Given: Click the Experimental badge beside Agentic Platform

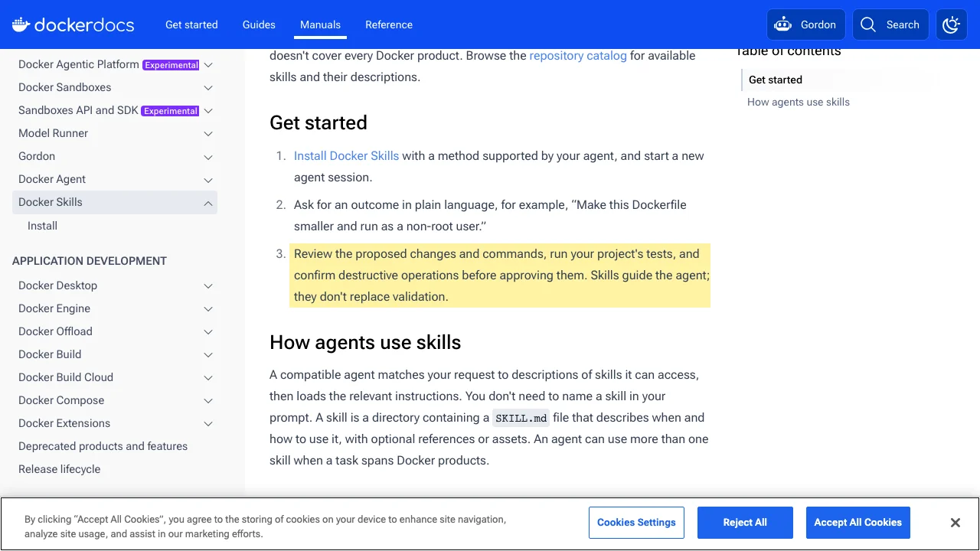Looking at the screenshot, I should point(171,65).
